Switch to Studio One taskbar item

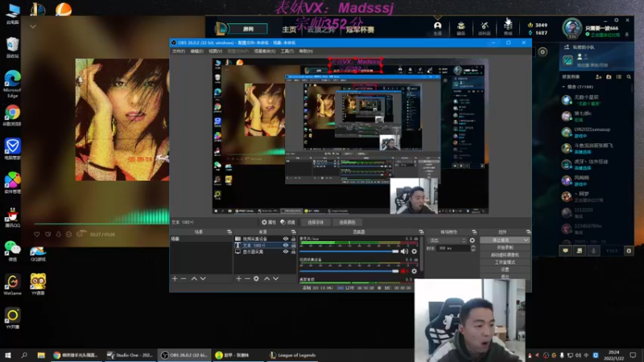click(130, 355)
